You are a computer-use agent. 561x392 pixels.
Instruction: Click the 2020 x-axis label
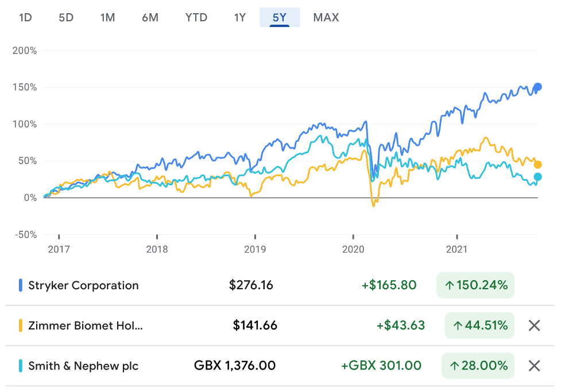[x=353, y=249]
